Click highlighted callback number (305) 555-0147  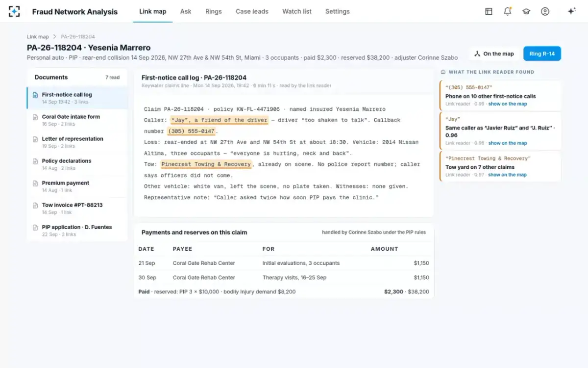[191, 131]
